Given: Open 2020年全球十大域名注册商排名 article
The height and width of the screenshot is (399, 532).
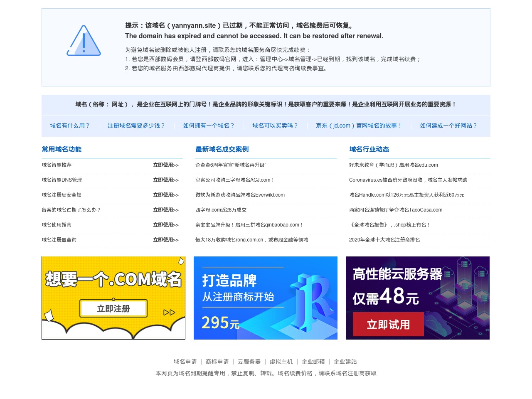Looking at the screenshot, I should 384,240.
